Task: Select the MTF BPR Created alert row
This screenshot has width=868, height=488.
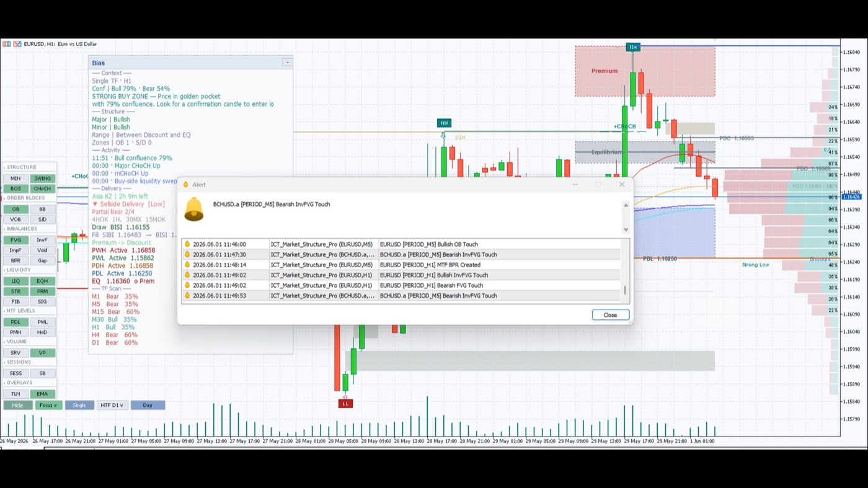Action: point(401,265)
